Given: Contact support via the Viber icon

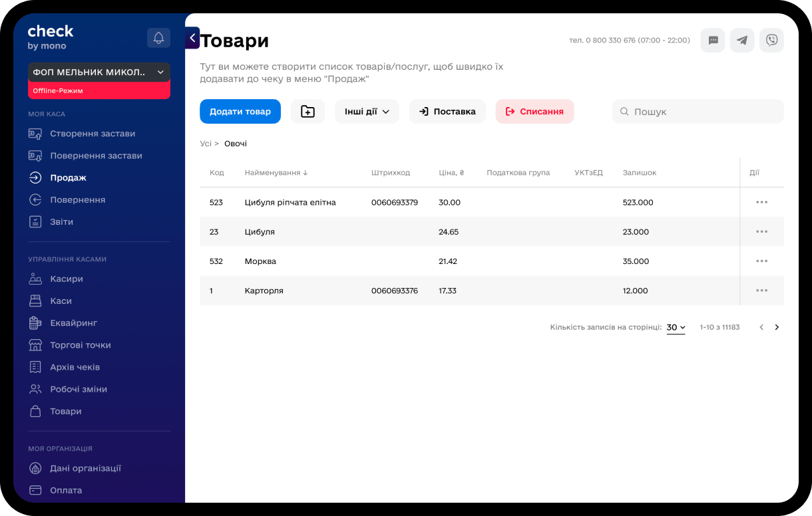Looking at the screenshot, I should coord(771,41).
